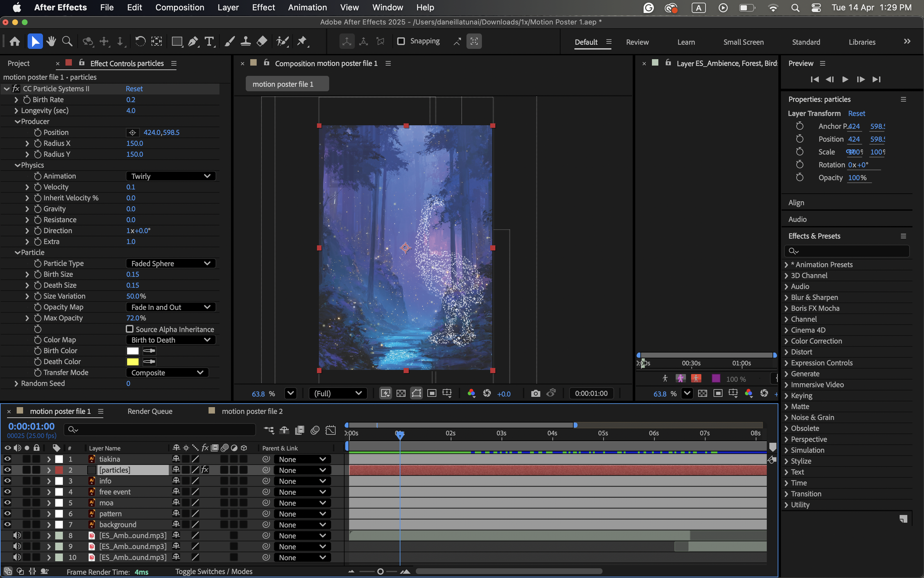Check Source Alpha Inheritance
924x578 pixels.
[130, 329]
